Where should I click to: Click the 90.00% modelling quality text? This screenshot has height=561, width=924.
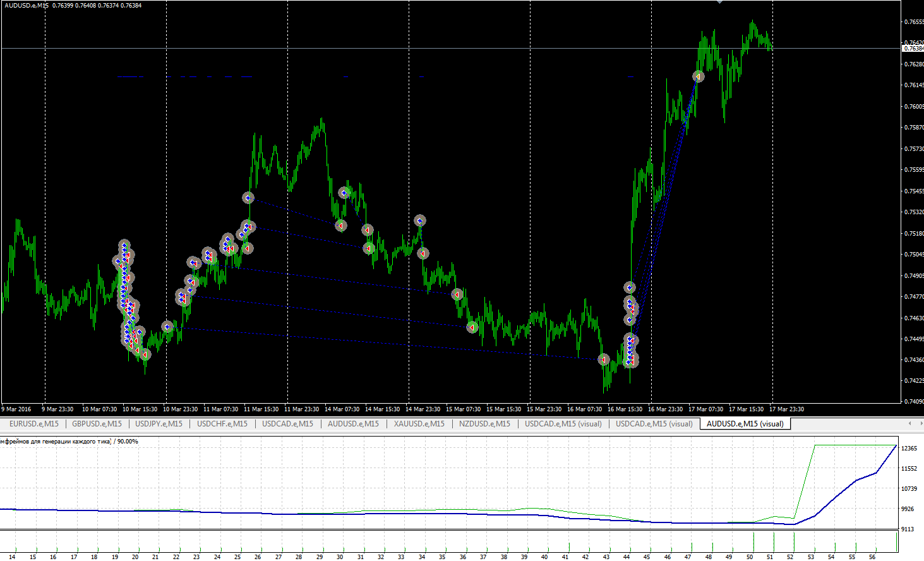(x=128, y=442)
